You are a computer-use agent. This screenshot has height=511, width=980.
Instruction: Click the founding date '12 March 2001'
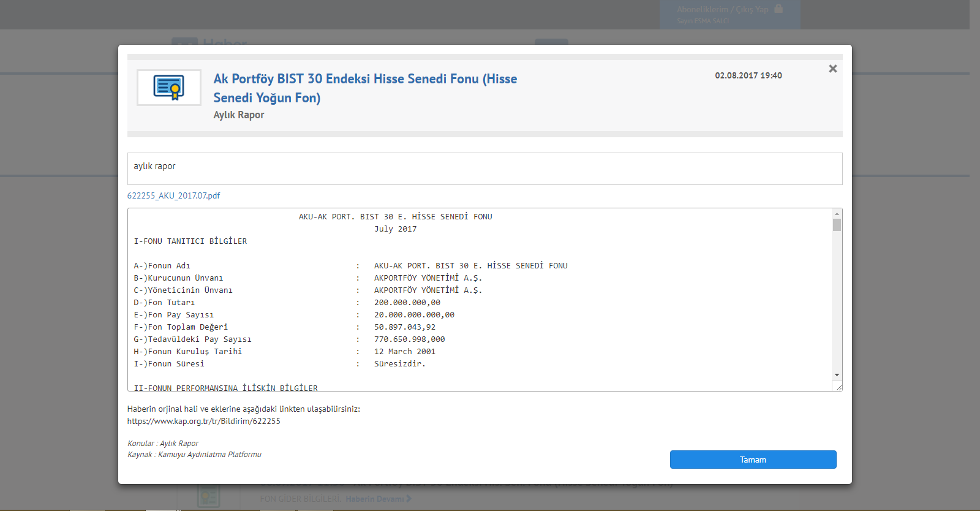click(x=405, y=352)
